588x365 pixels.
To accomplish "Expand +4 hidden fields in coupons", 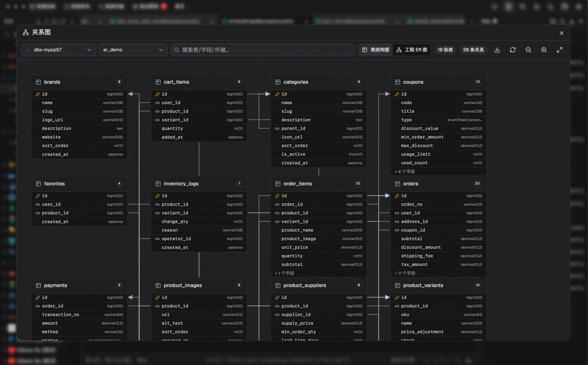I will [x=405, y=172].
